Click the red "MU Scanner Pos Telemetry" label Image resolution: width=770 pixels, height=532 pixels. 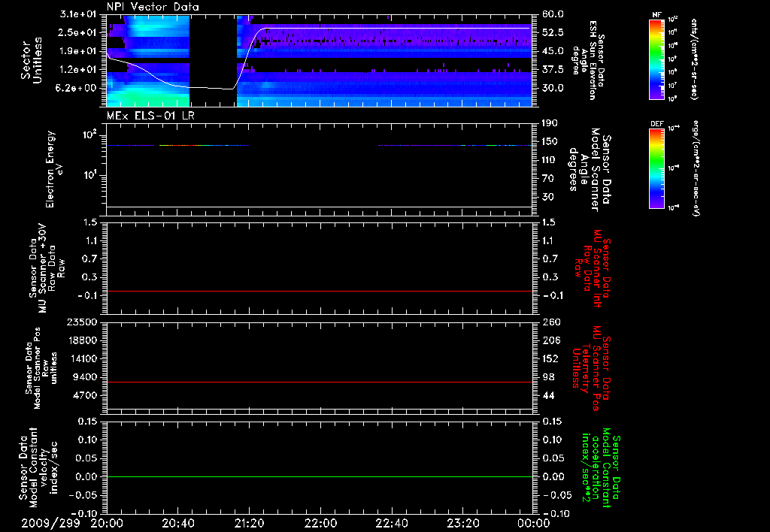click(591, 368)
